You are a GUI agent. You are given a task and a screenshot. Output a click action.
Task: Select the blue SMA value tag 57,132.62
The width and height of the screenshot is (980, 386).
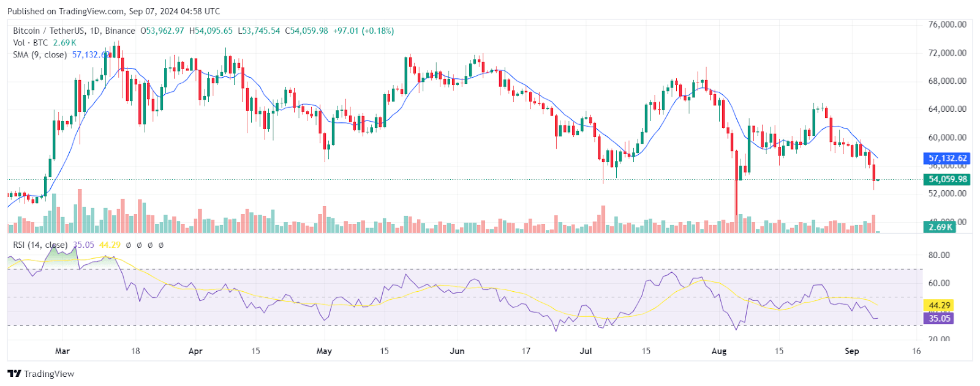(x=947, y=158)
